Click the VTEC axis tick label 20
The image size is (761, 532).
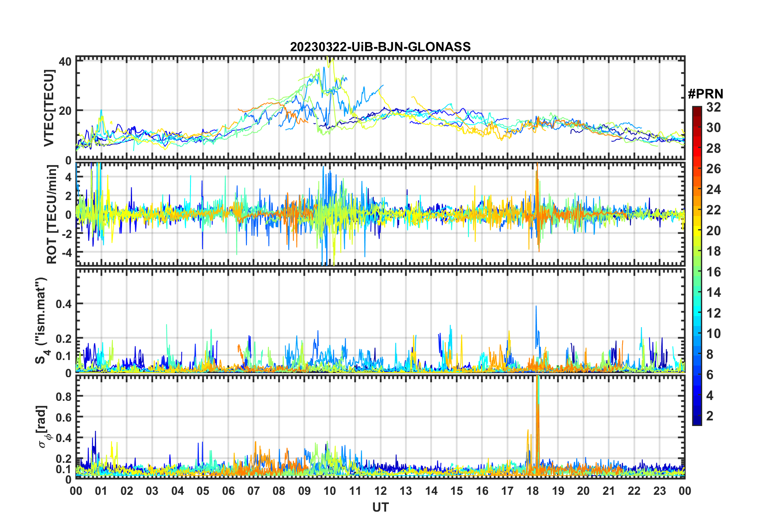tap(65, 110)
